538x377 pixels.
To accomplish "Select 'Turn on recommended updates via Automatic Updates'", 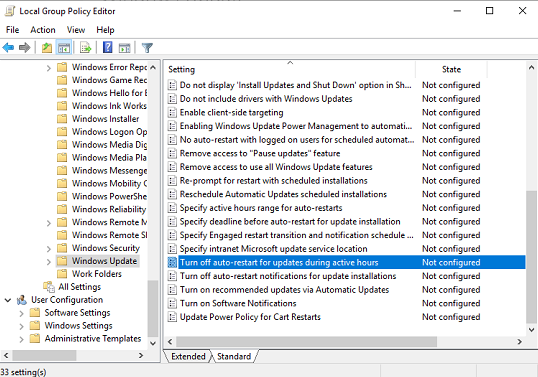I will [284, 290].
